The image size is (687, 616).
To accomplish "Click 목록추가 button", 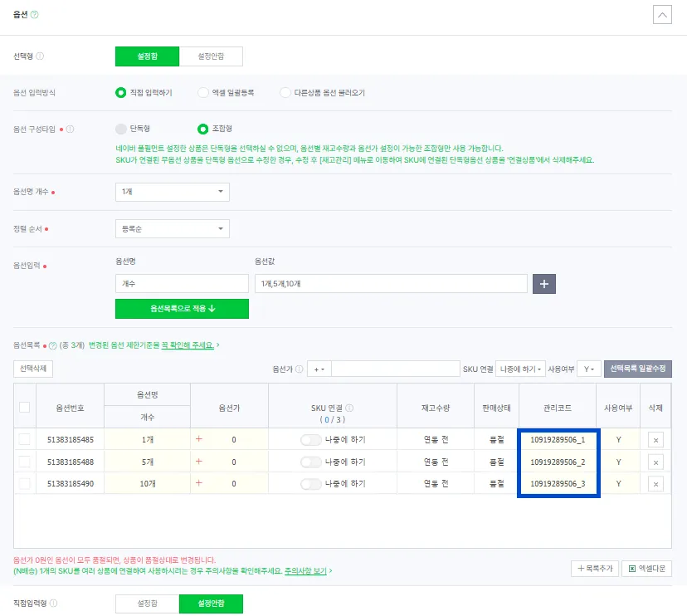I will pos(595,569).
